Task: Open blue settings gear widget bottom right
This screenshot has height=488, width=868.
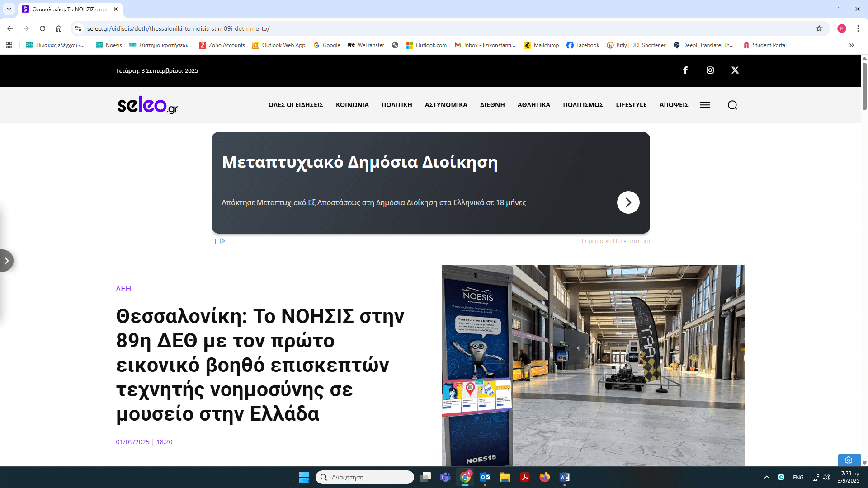Action: (x=849, y=460)
